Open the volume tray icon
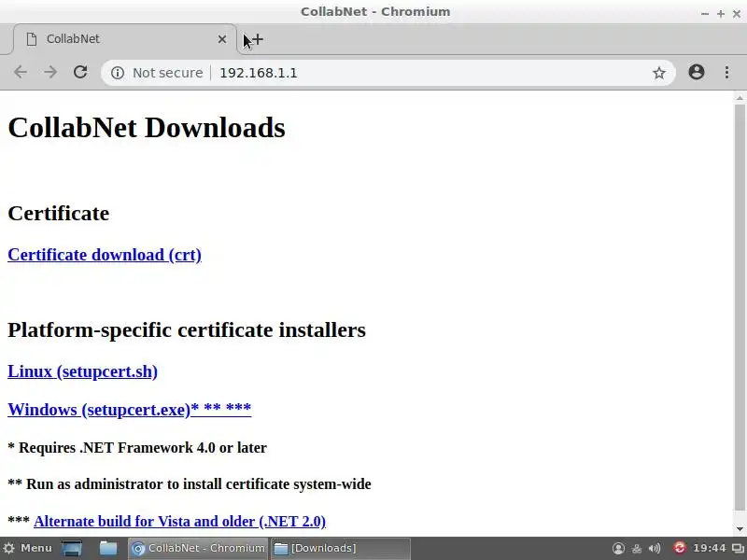 coord(655,549)
